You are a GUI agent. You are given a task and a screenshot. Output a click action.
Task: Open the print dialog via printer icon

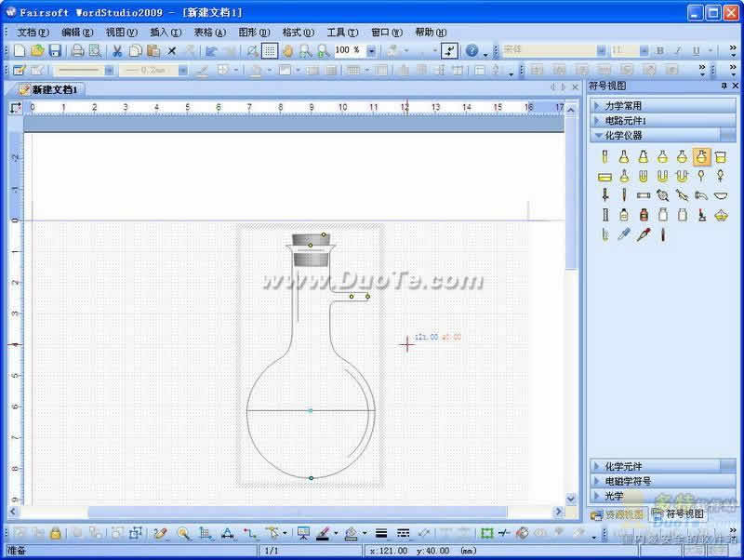(78, 50)
